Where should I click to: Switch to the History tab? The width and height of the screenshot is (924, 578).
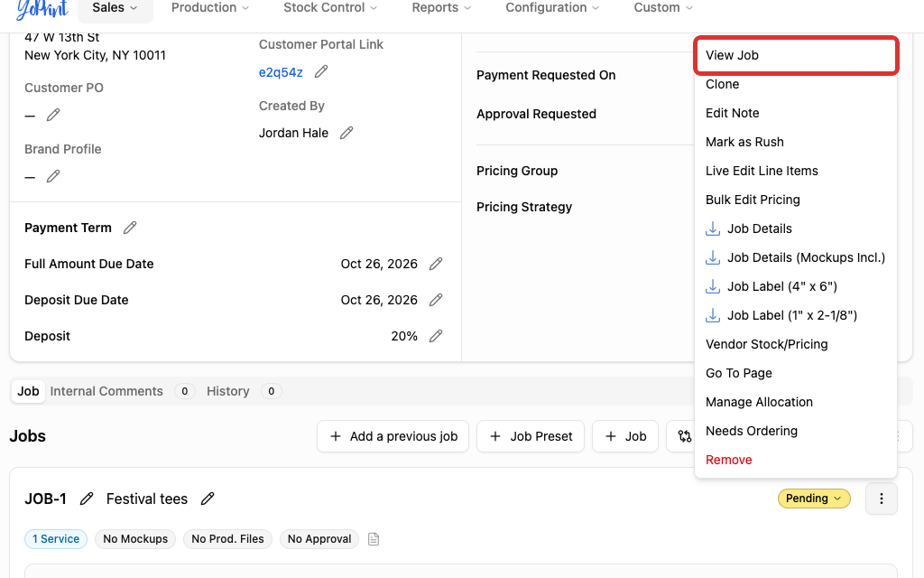point(244,392)
